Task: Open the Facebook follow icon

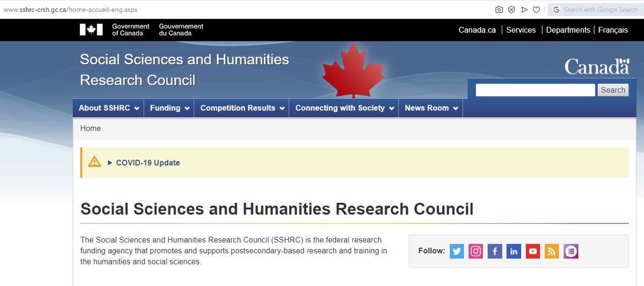Action: coord(495,251)
